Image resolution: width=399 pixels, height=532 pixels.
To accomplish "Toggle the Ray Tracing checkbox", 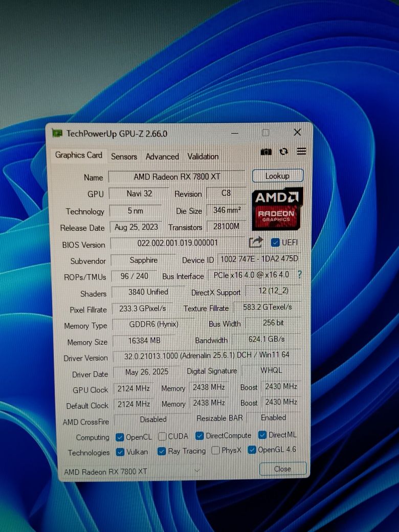I will tap(162, 451).
